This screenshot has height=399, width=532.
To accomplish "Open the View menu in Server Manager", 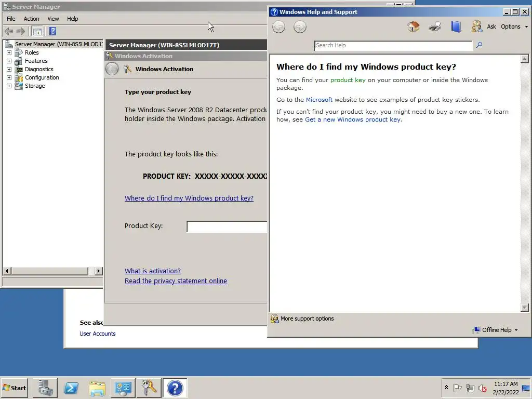I will pos(53,19).
